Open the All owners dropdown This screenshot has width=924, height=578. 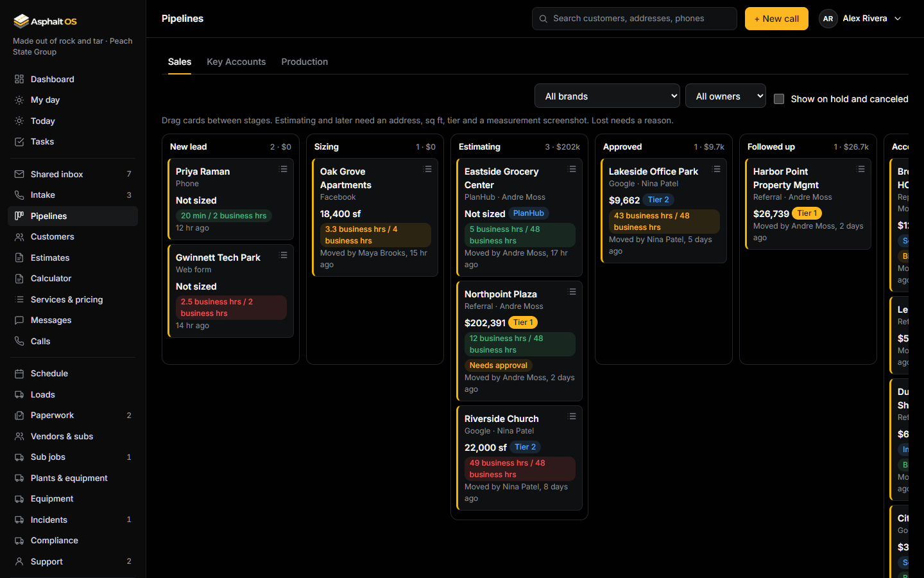[x=726, y=96]
